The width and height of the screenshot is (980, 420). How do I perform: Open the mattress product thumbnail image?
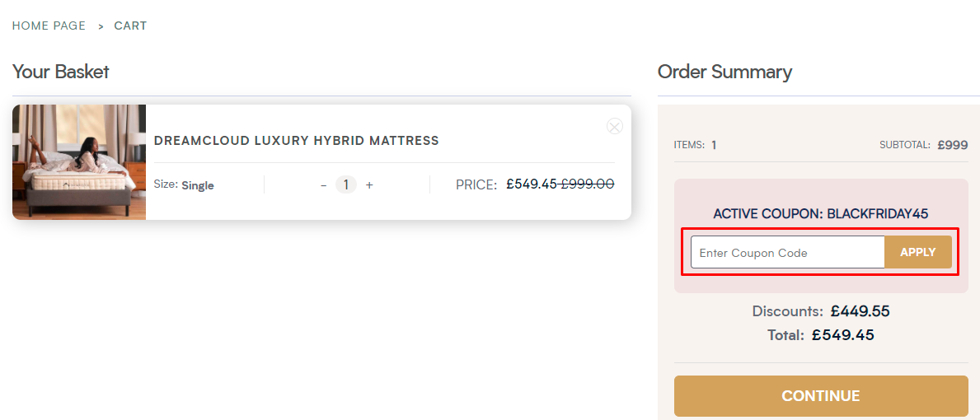point(79,162)
